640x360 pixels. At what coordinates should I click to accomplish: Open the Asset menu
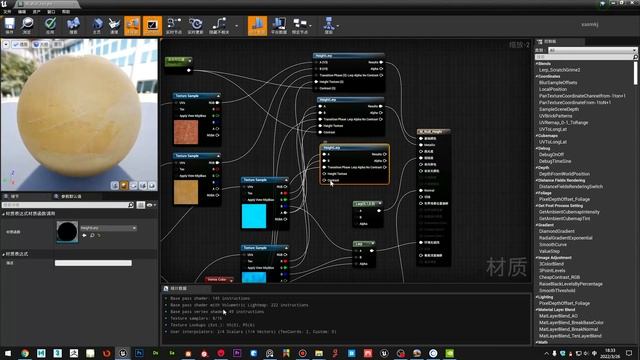tap(36, 12)
